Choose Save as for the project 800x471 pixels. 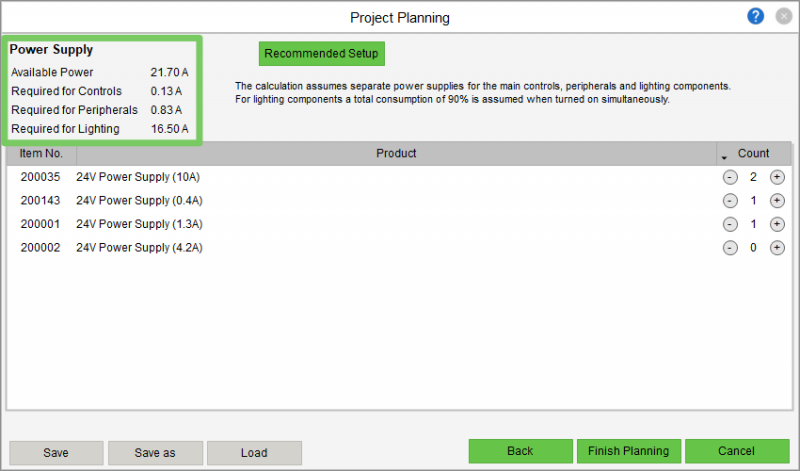point(155,453)
